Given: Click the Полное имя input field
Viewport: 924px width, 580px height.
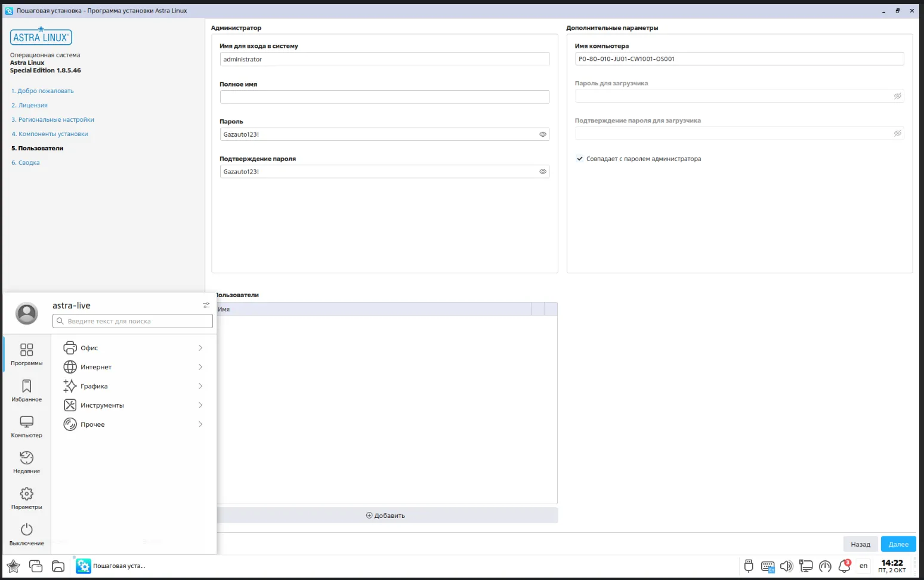Looking at the screenshot, I should pyautogui.click(x=384, y=97).
